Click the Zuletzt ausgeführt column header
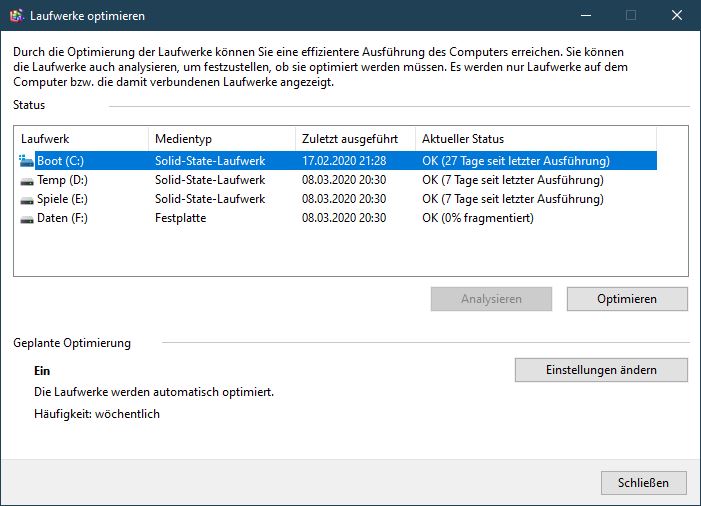The height and width of the screenshot is (506, 701). click(x=354, y=139)
